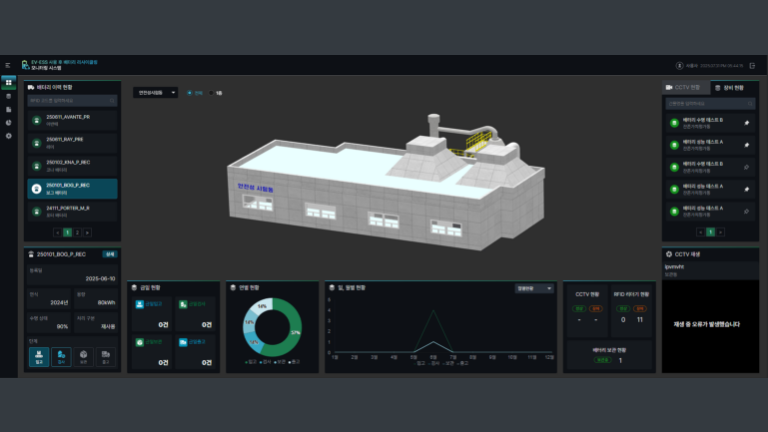Open the pie chart icon in sidebar
Viewport: 768px width, 432px height.
click(9, 122)
